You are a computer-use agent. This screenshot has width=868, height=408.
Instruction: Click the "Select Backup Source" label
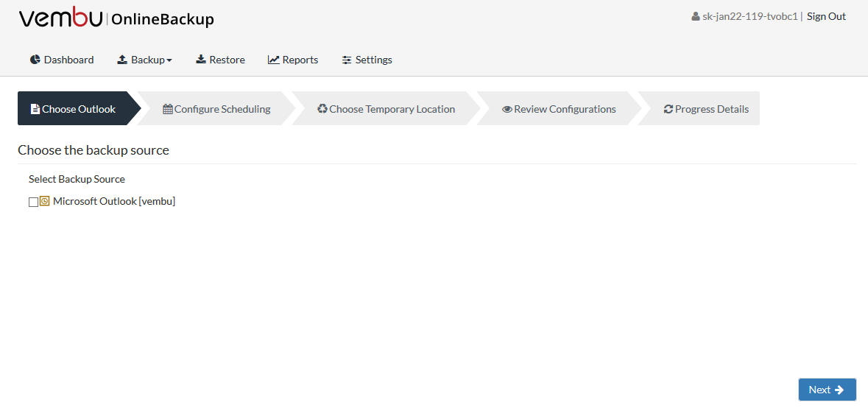[77, 180]
